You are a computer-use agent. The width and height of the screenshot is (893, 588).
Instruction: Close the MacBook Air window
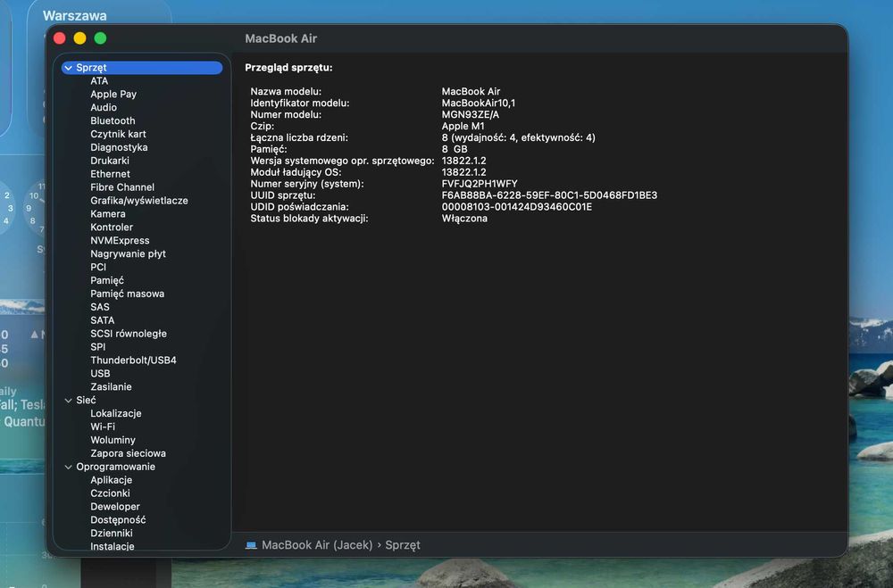tap(60, 38)
